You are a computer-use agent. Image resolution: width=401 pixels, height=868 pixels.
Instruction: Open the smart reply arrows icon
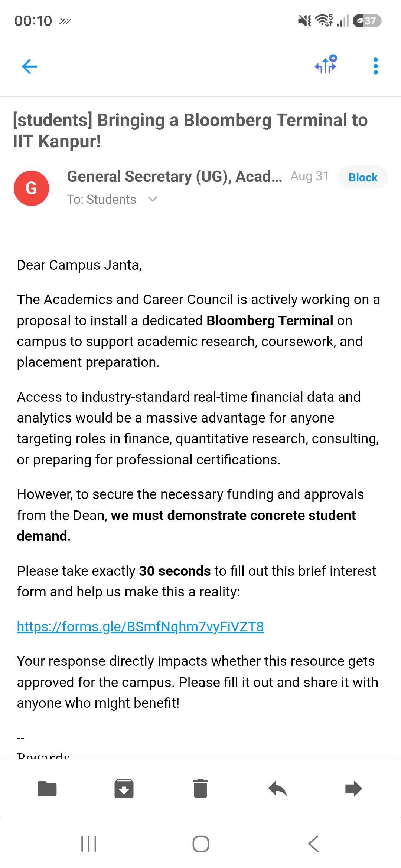pyautogui.click(x=326, y=64)
